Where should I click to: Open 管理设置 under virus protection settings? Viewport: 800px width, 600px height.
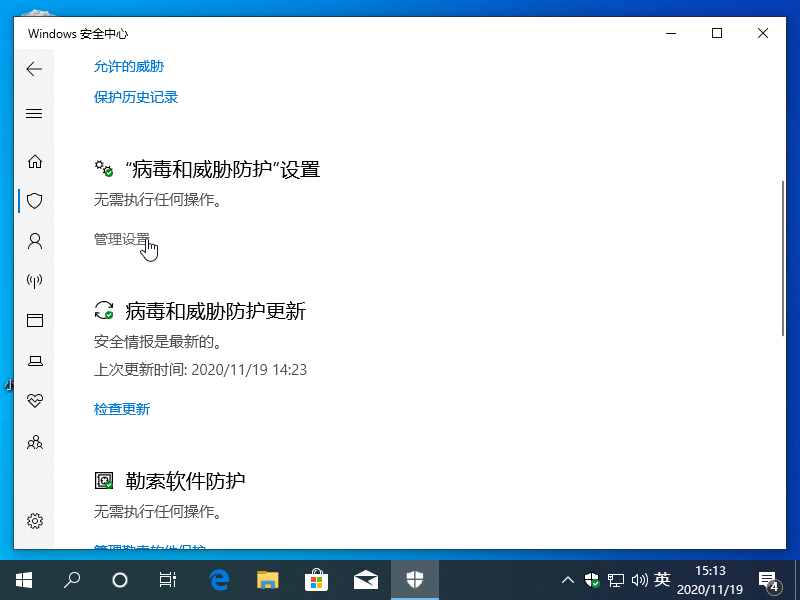tap(121, 240)
